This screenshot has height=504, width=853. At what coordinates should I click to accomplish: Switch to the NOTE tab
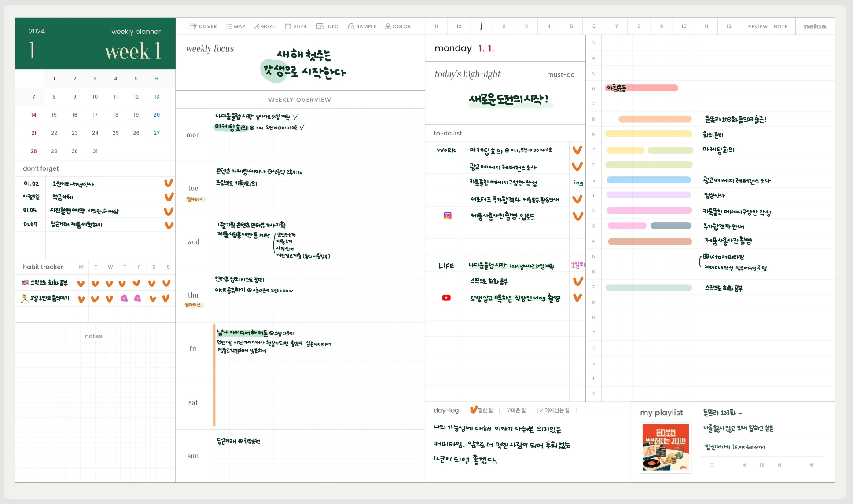[x=780, y=26]
